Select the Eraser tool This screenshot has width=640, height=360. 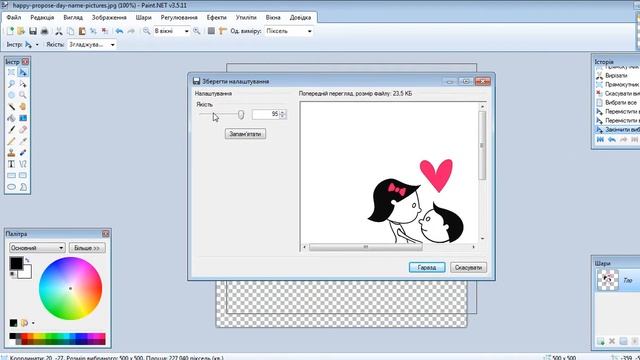(x=23, y=129)
